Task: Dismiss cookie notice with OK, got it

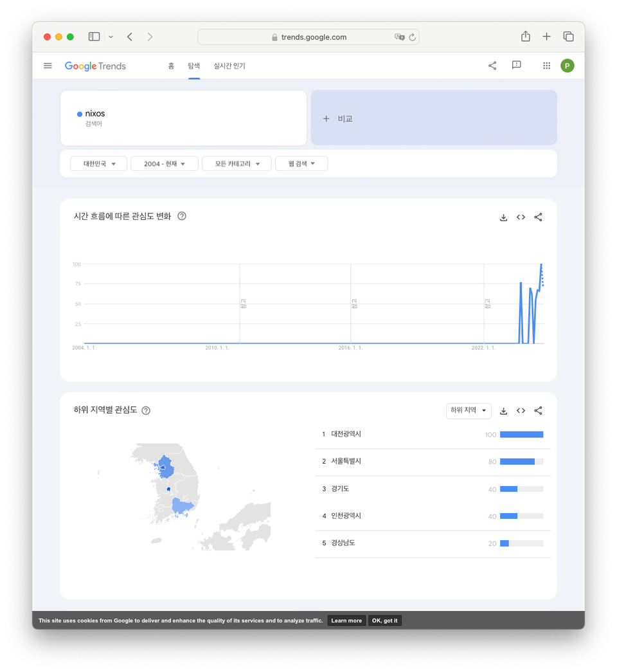Action: 384,621
